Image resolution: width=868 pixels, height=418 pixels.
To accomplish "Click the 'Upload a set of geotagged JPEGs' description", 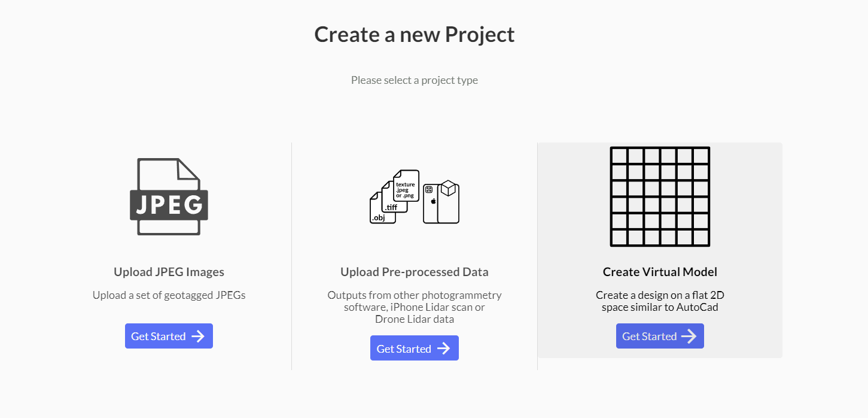I will [169, 295].
